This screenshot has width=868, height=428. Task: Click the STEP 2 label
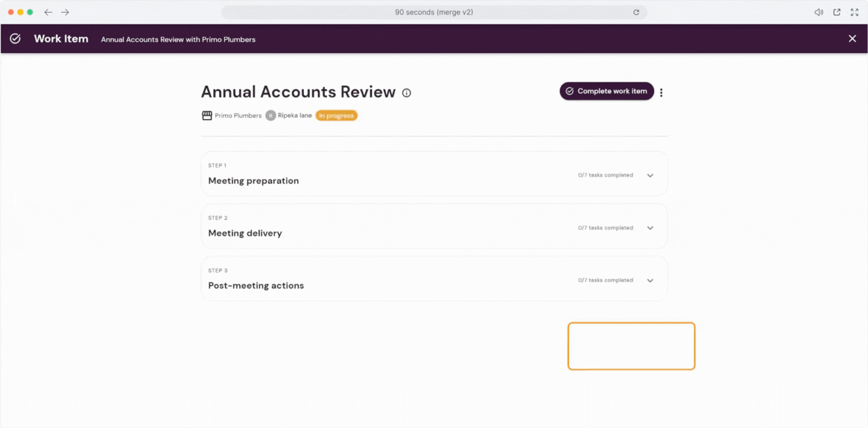point(218,218)
